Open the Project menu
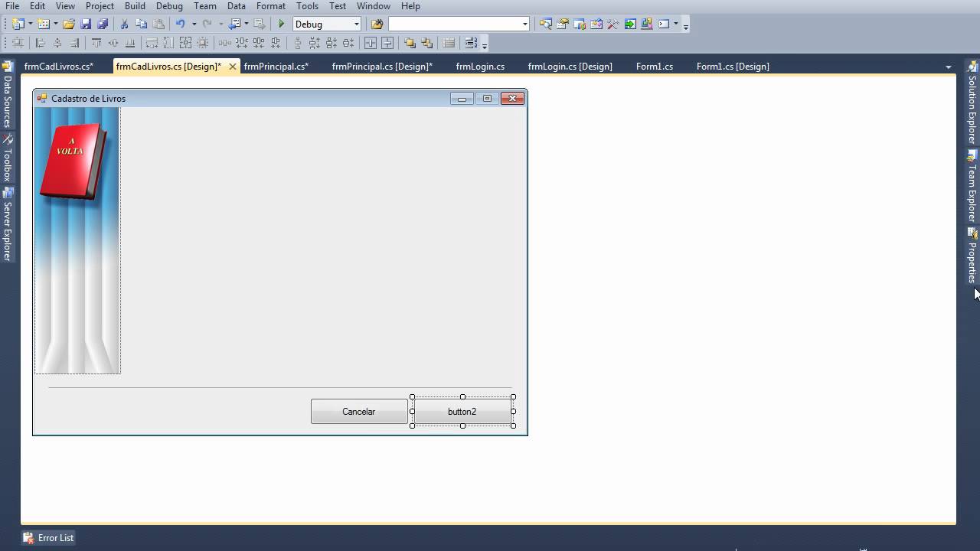The image size is (980, 551). pos(100,6)
